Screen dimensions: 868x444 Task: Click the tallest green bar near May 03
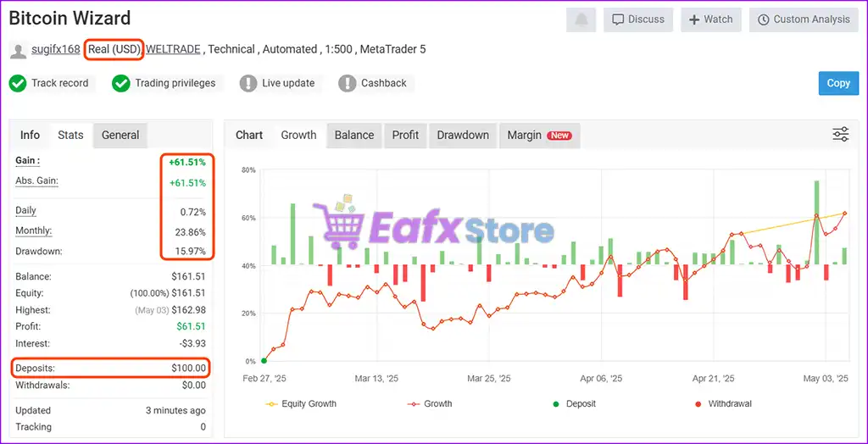pos(816,222)
